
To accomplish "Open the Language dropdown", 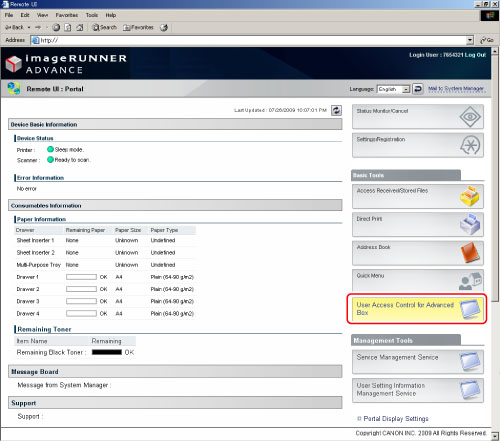I will 393,89.
